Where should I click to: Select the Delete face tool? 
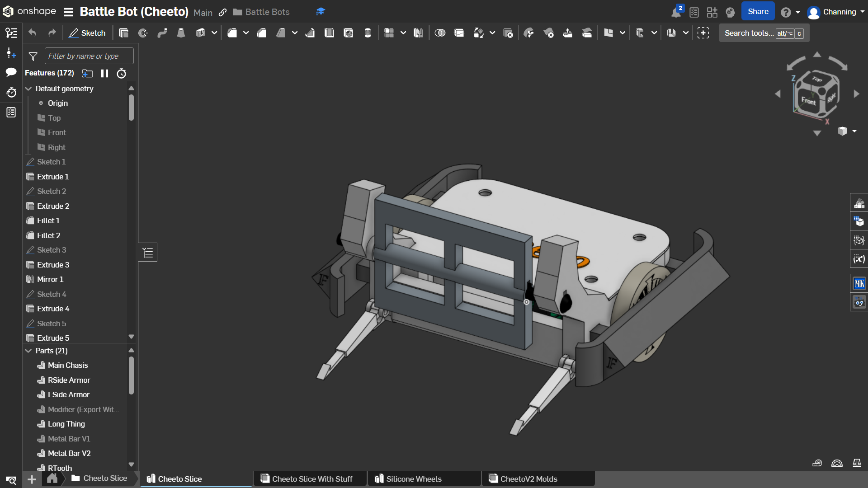(548, 33)
